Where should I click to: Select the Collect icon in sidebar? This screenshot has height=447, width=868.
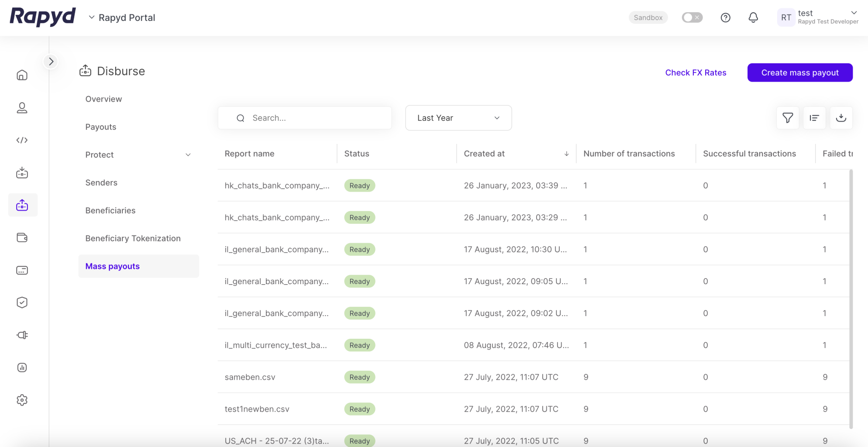[22, 172]
